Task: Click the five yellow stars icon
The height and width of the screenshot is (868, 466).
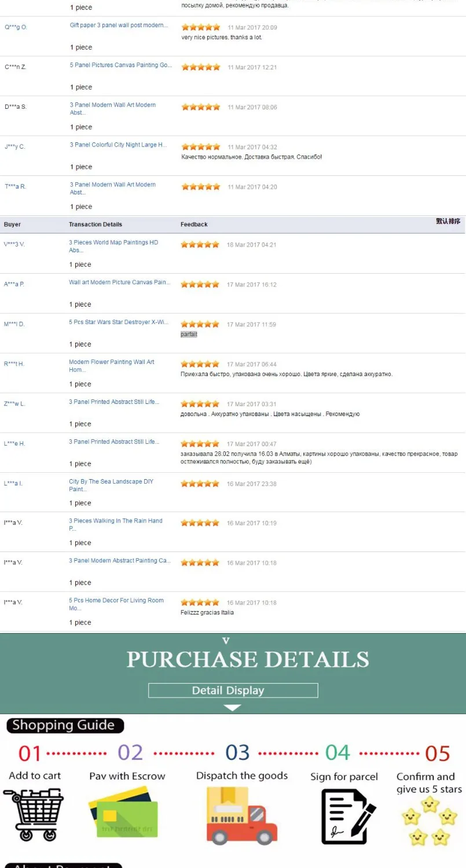Action: click(x=429, y=822)
